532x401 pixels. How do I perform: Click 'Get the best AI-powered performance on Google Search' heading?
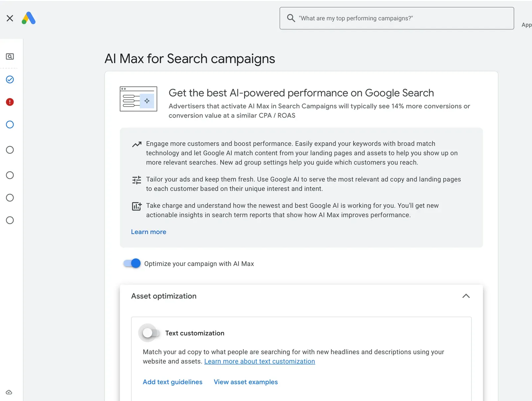point(301,93)
